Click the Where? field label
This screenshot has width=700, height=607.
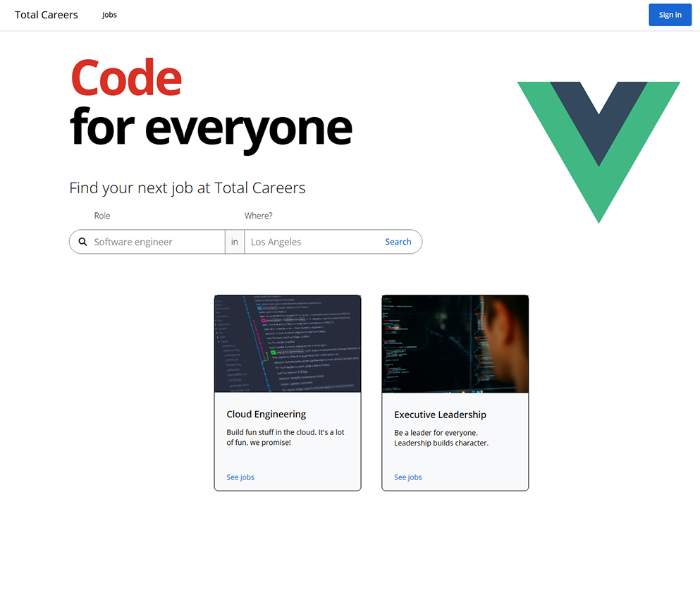[x=258, y=216]
